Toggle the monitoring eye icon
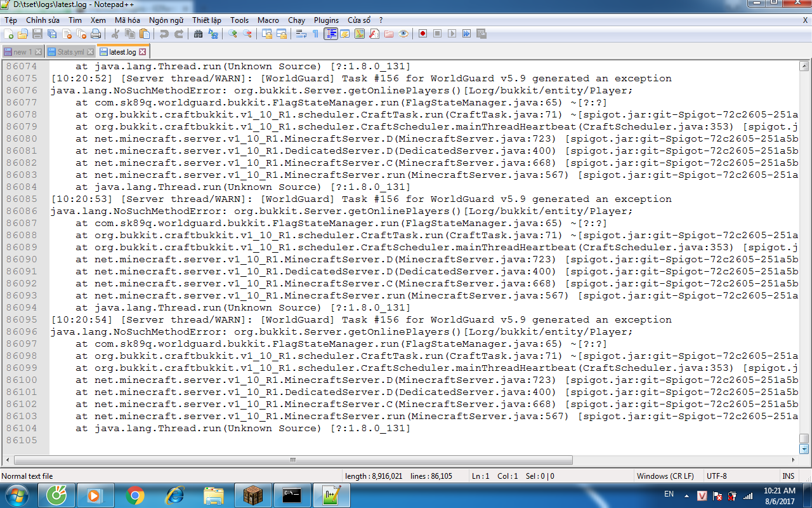The width and height of the screenshot is (812, 508). [x=403, y=34]
